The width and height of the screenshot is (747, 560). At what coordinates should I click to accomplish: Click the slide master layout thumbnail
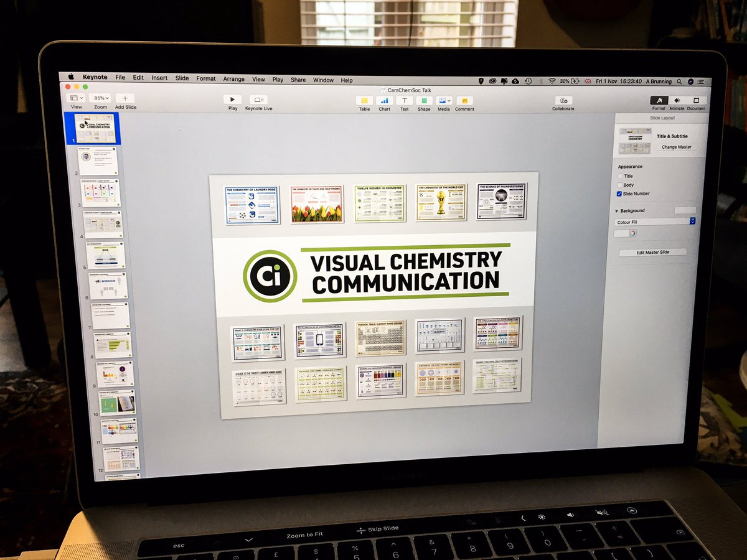(x=635, y=141)
